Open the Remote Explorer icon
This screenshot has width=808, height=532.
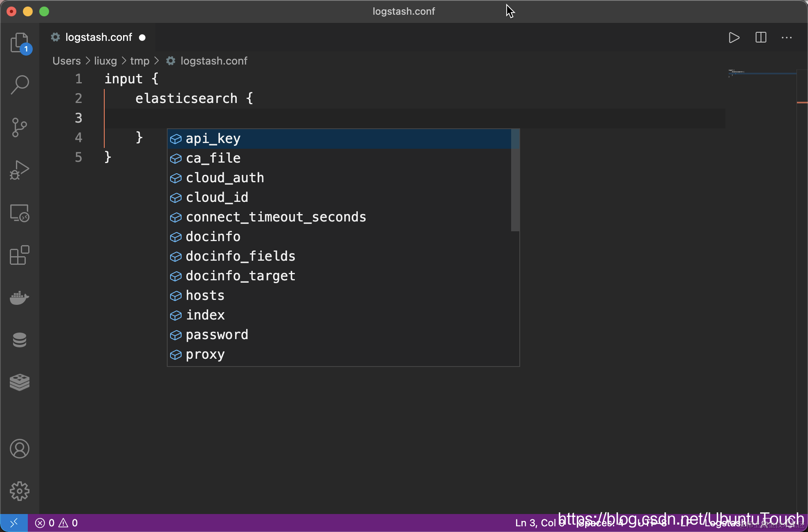[x=20, y=213]
